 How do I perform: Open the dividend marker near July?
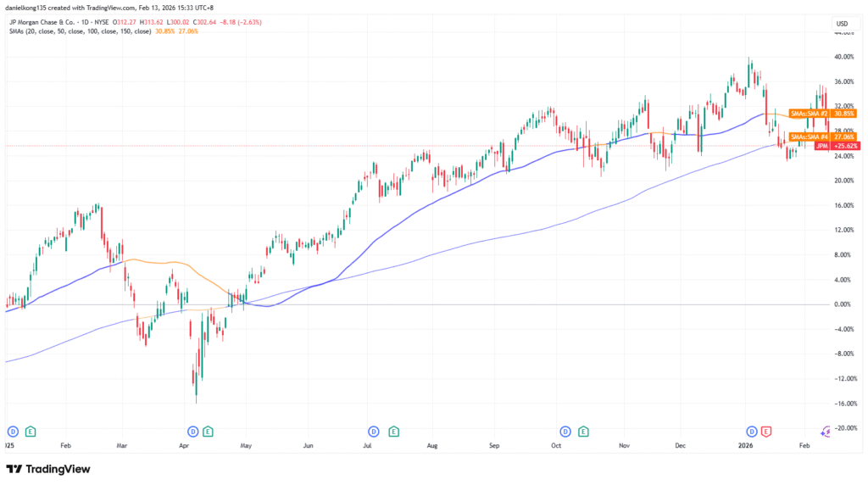(x=373, y=431)
